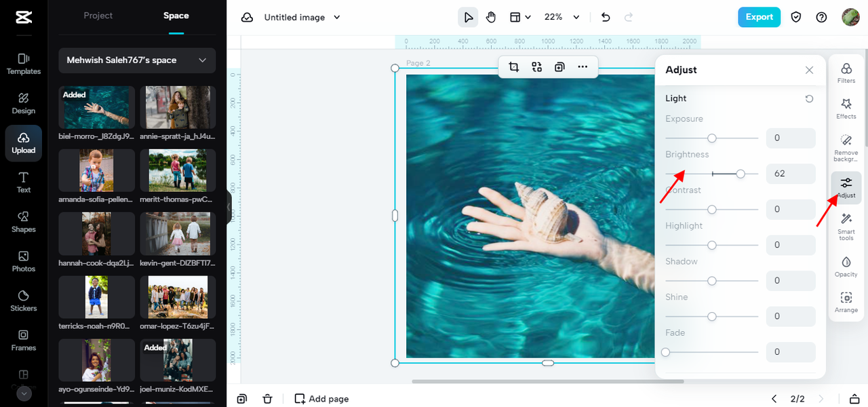The image size is (868, 407).
Task: Open the user profile avatar
Action: (850, 17)
